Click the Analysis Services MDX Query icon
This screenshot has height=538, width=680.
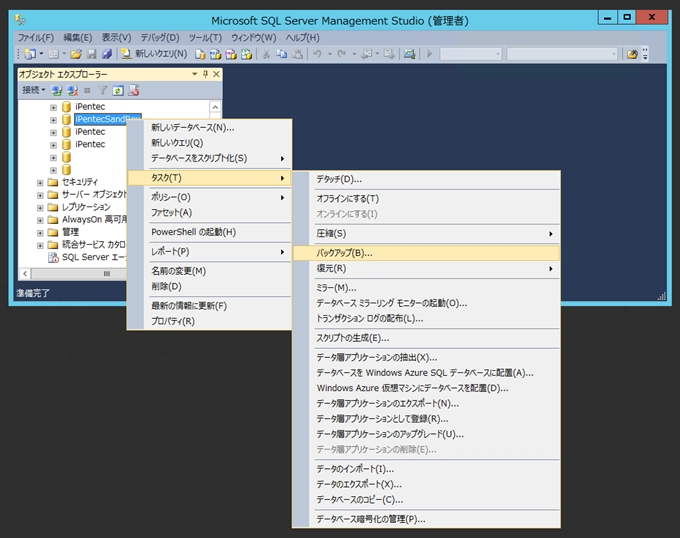(x=216, y=54)
